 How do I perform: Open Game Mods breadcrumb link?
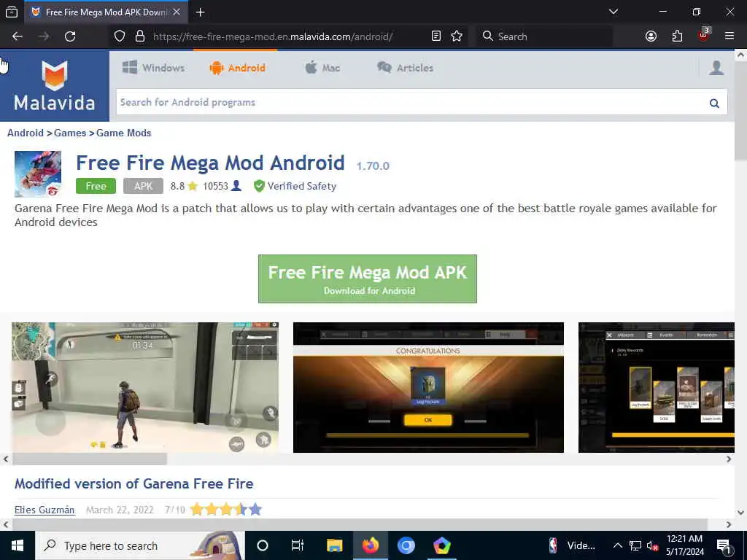point(124,133)
